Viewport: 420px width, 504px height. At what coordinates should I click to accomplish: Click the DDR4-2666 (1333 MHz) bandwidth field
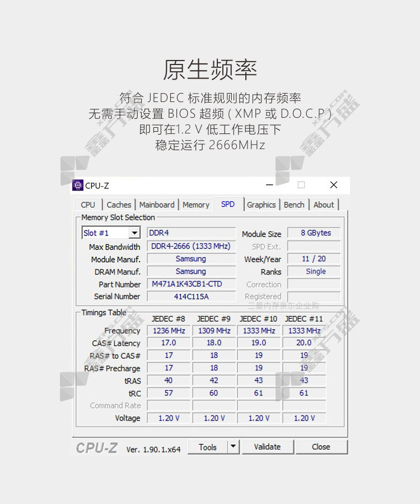click(191, 246)
